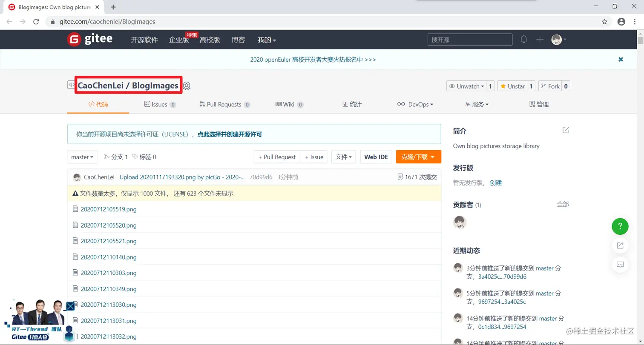644x345 pixels.
Task: Open the Chrome three-dot menu
Action: (x=635, y=21)
